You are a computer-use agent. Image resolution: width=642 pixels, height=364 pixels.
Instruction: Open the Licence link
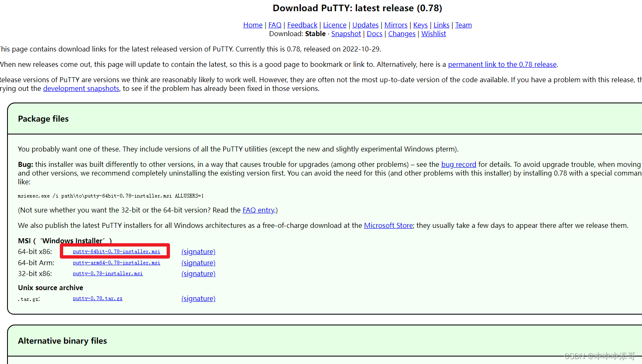point(335,25)
